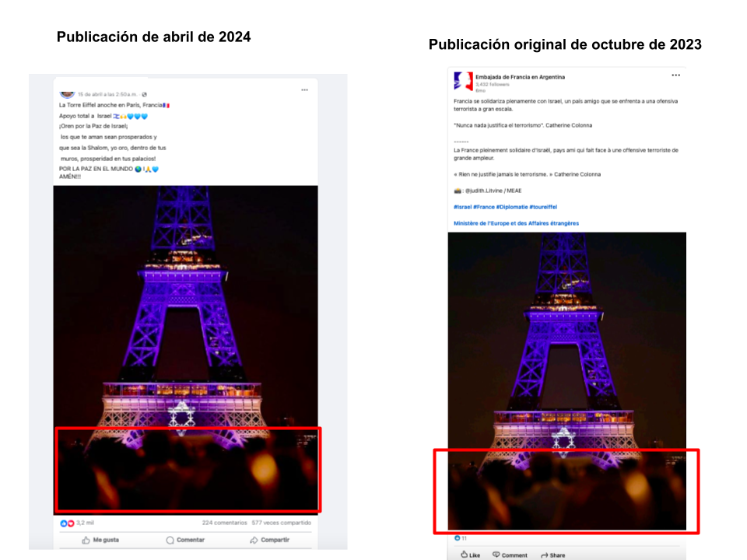Open the Eiffel Tower photo in the left post
747x560 pixels.
point(185,350)
